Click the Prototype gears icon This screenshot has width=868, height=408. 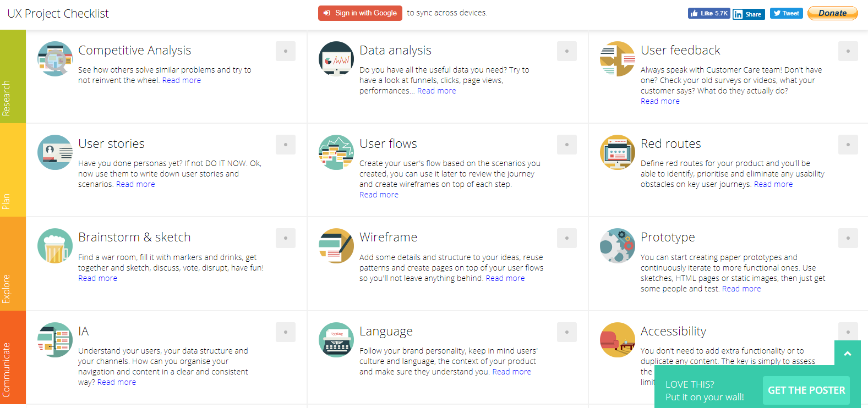tap(618, 246)
